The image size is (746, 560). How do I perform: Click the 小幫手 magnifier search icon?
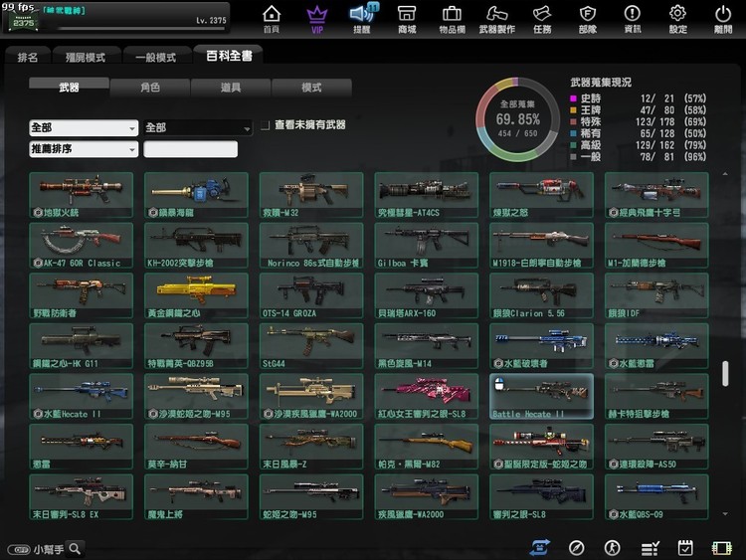tap(75, 549)
